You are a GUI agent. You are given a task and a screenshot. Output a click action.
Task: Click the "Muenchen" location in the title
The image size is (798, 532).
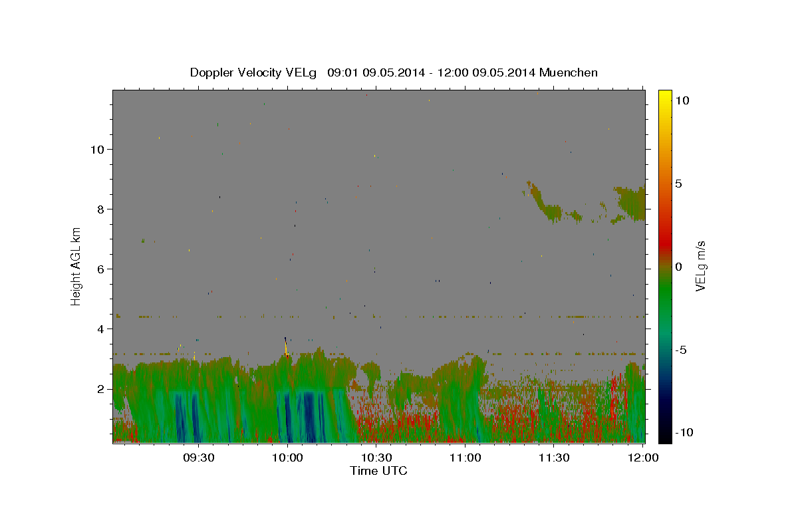tap(569, 72)
